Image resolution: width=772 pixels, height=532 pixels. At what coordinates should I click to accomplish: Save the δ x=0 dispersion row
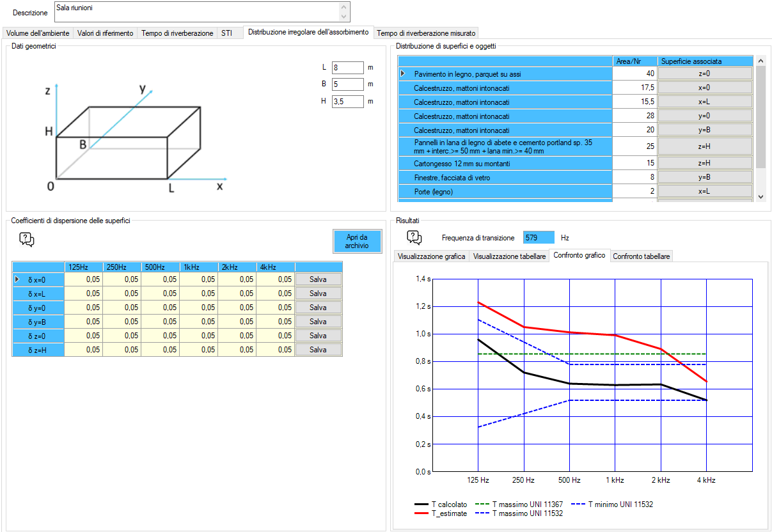pos(318,279)
